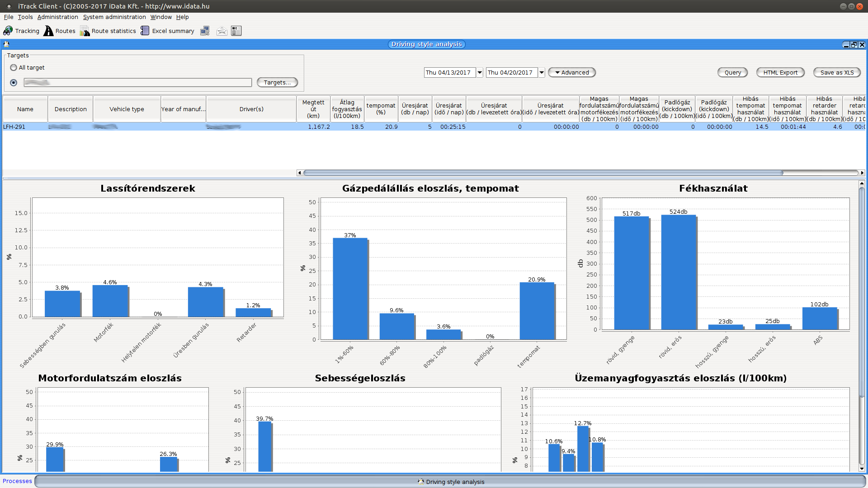Open the start date dropdown arrow

[x=480, y=72]
